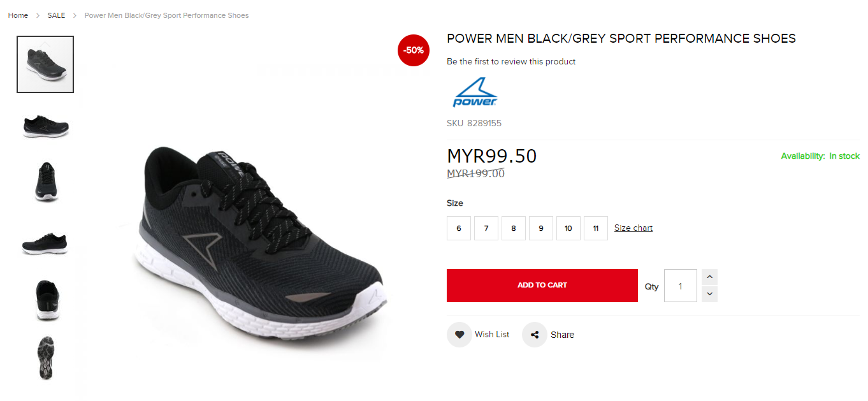868x401 pixels.
Task: Click the heart Wish List icon
Action: pos(459,335)
